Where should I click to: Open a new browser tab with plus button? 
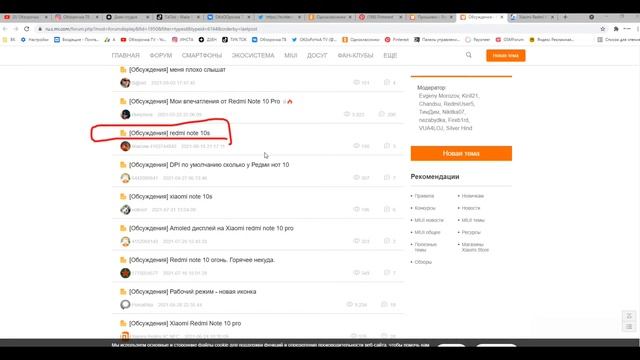(x=565, y=17)
